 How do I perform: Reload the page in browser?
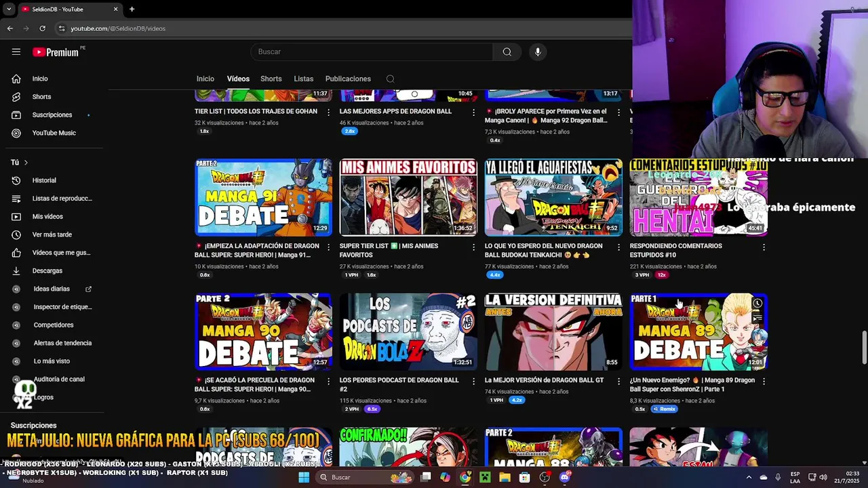[42, 28]
